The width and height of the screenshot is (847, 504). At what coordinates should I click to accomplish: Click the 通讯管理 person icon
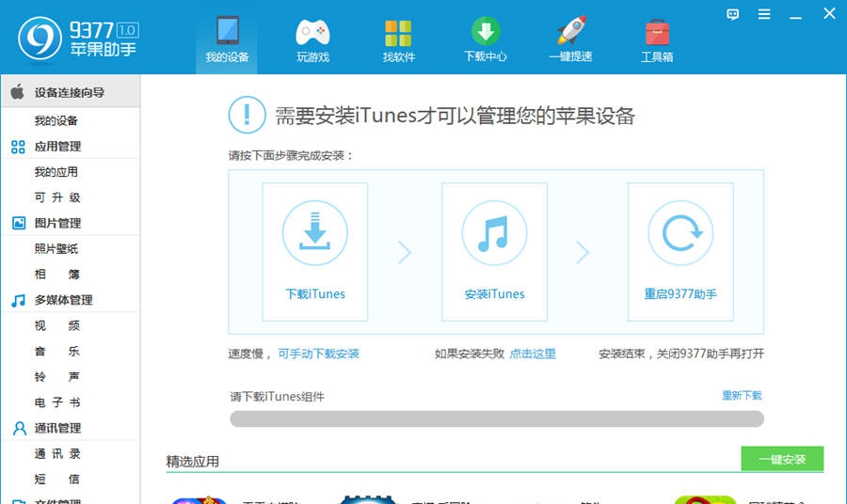point(20,428)
